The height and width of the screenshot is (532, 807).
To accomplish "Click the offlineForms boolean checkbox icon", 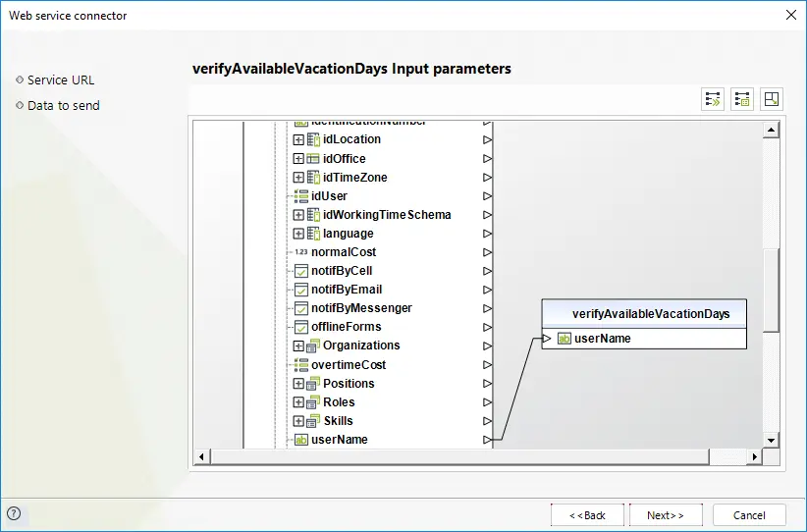I will [301, 327].
